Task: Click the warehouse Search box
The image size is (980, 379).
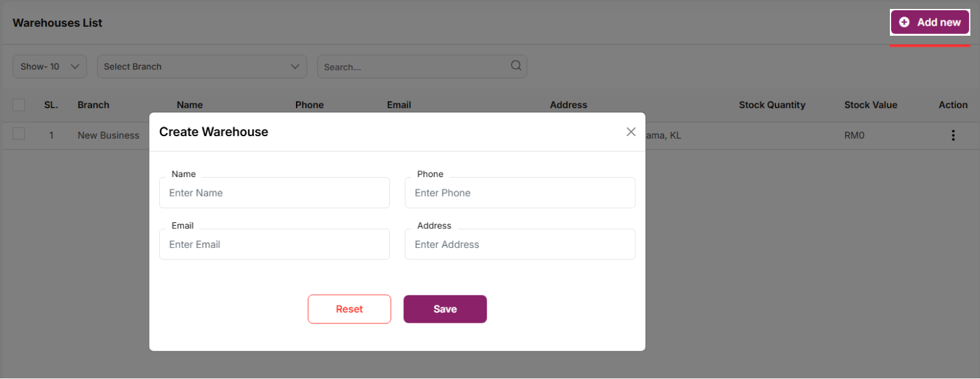Action: point(416,66)
